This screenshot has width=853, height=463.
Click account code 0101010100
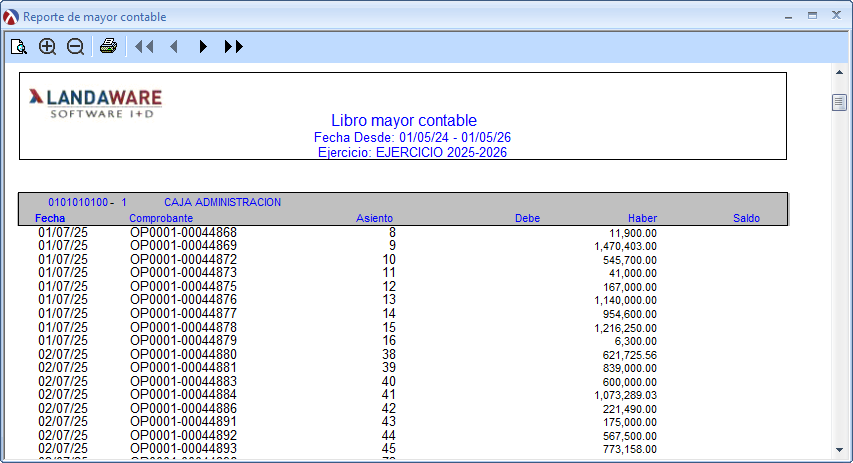[x=78, y=202]
